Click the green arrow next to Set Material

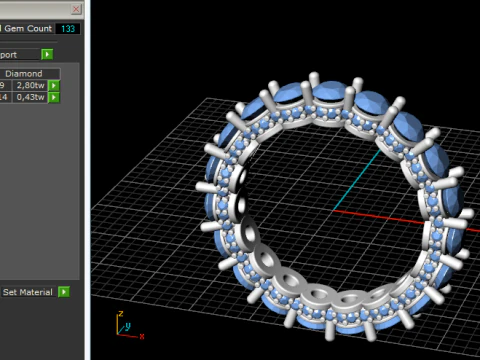(64, 292)
